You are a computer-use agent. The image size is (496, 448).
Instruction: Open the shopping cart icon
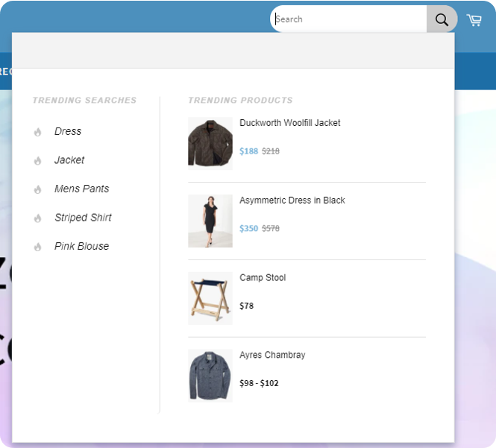474,20
